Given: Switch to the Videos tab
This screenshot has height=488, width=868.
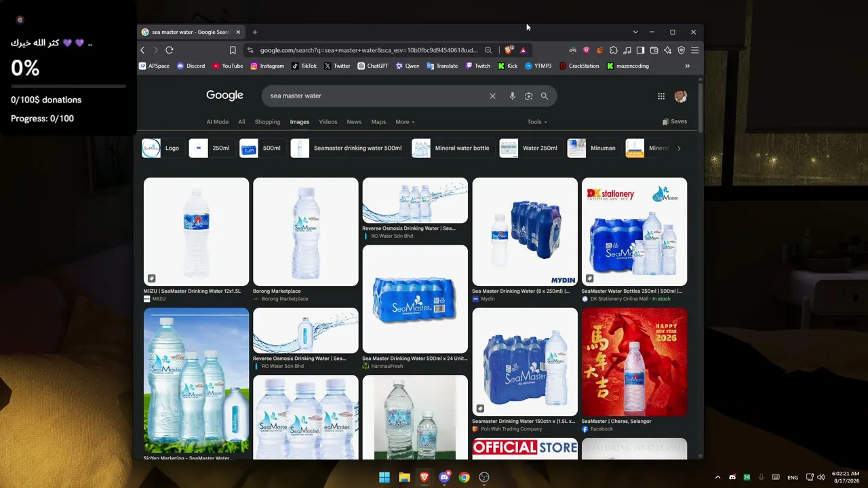Looking at the screenshot, I should tap(328, 122).
